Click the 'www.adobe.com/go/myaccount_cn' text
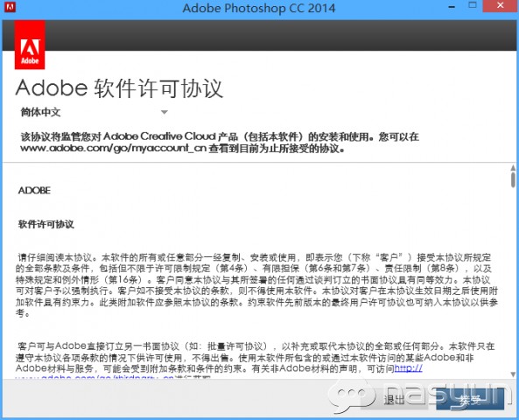Screen dimensions: 519x420 114,148
